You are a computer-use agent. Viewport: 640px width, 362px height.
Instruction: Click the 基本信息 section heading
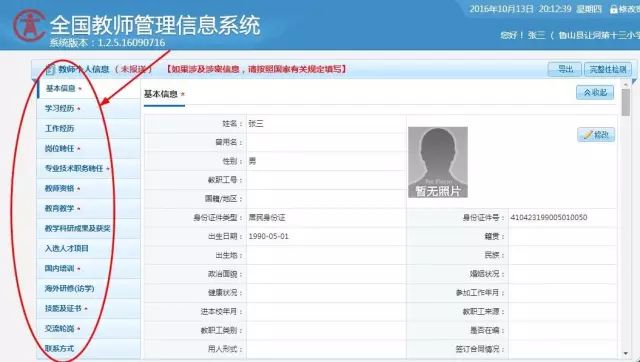point(160,94)
